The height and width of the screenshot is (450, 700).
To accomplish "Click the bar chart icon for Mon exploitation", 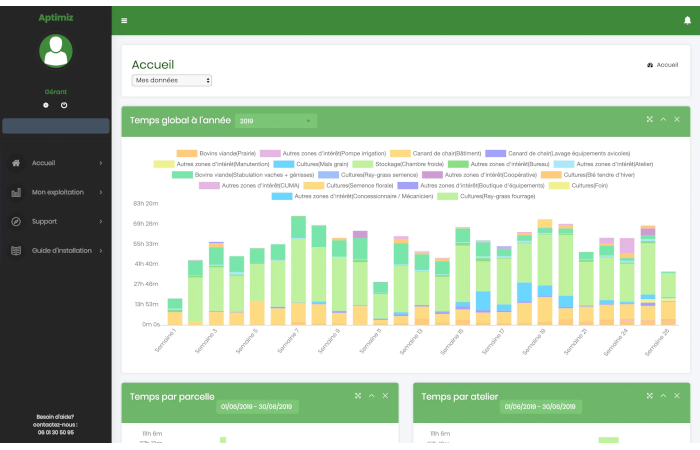I will pos(16,192).
